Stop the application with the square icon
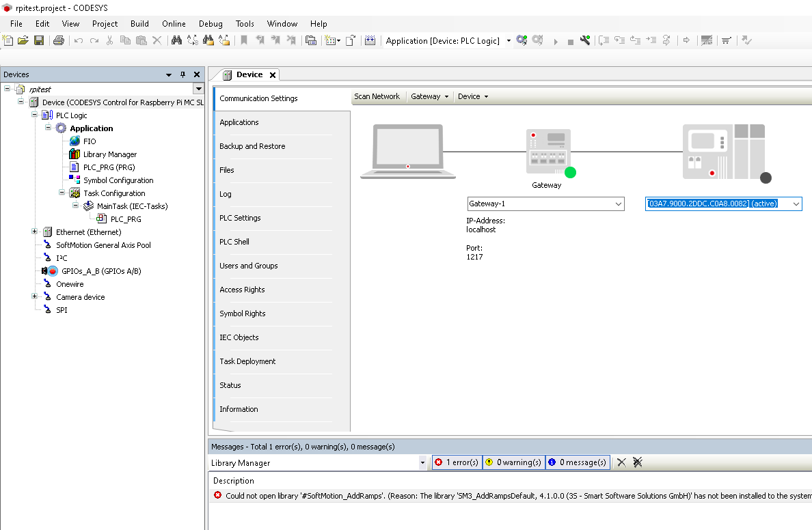This screenshot has height=530, width=812. point(570,42)
